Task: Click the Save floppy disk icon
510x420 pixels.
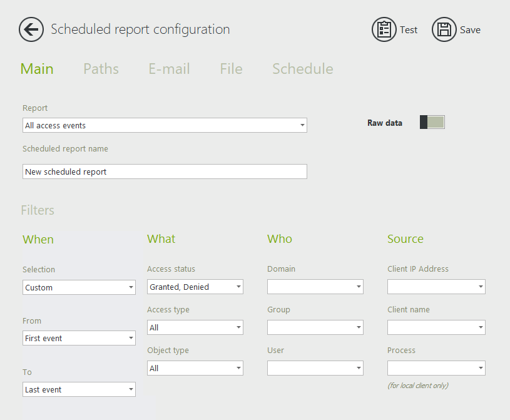Action: pyautogui.click(x=444, y=29)
